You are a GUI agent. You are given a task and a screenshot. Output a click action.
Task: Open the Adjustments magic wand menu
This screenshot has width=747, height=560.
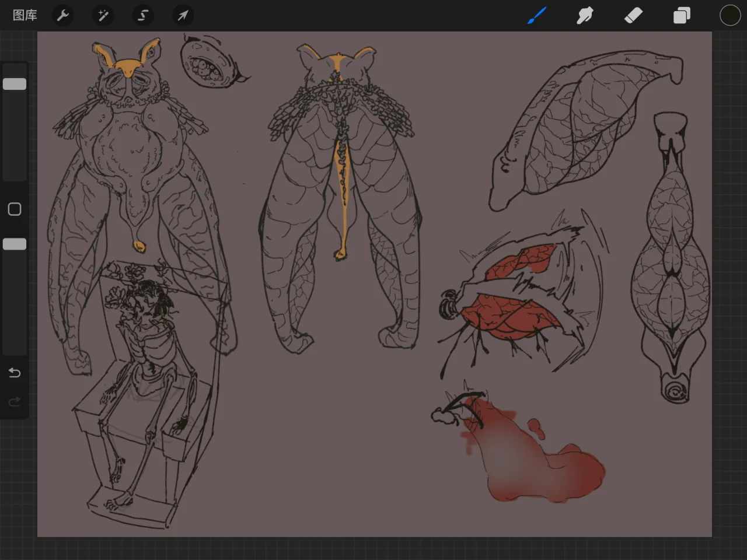[x=103, y=15]
